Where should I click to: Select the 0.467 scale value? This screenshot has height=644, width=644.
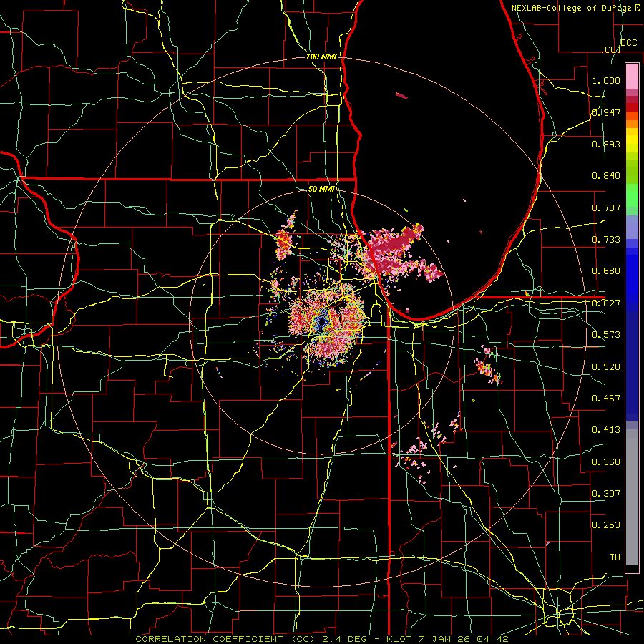[x=606, y=399]
